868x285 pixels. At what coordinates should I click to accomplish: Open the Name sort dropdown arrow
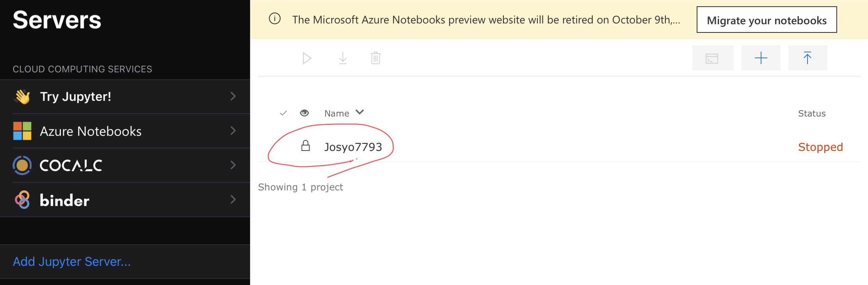coord(360,112)
